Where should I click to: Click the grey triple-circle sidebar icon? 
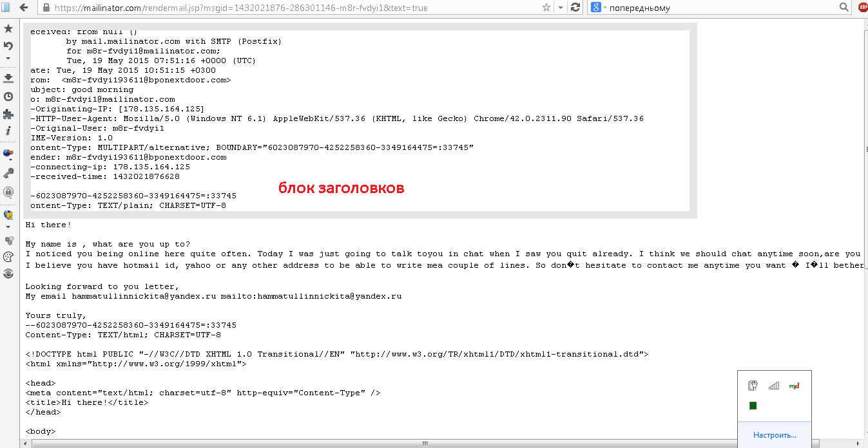point(8,240)
